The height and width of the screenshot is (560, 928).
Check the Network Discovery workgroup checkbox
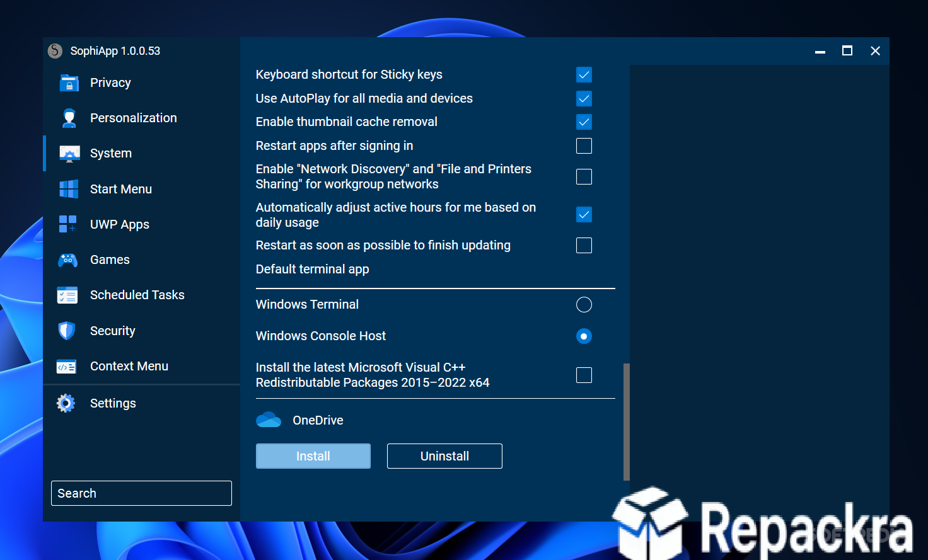coord(584,177)
